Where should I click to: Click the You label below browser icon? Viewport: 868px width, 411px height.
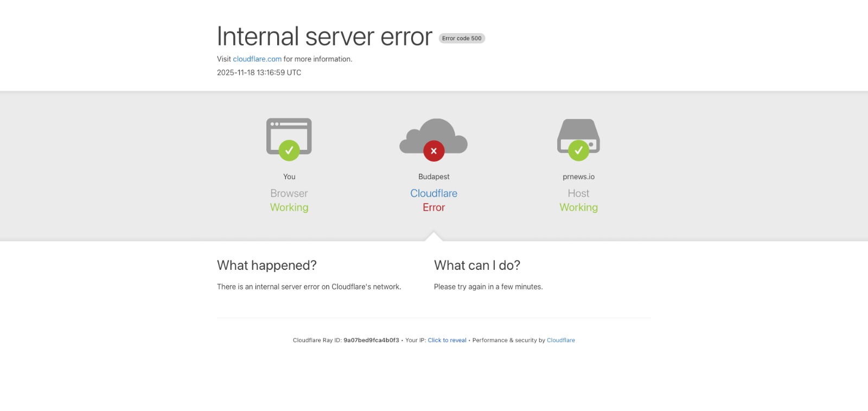point(289,177)
